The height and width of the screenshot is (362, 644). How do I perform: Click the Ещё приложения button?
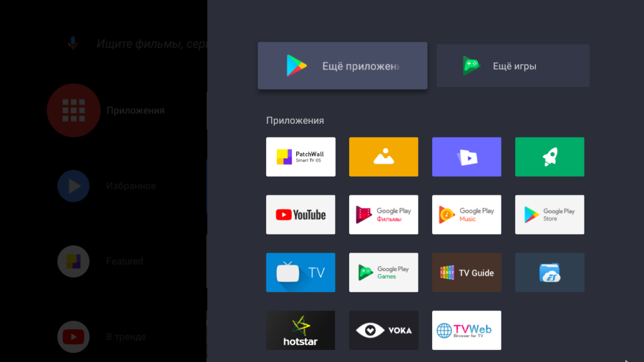point(343,66)
